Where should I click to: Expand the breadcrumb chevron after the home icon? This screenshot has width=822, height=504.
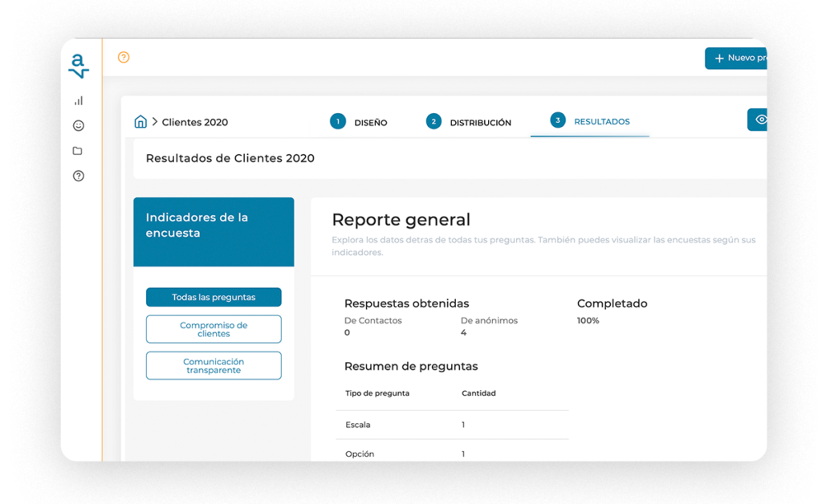tap(153, 121)
